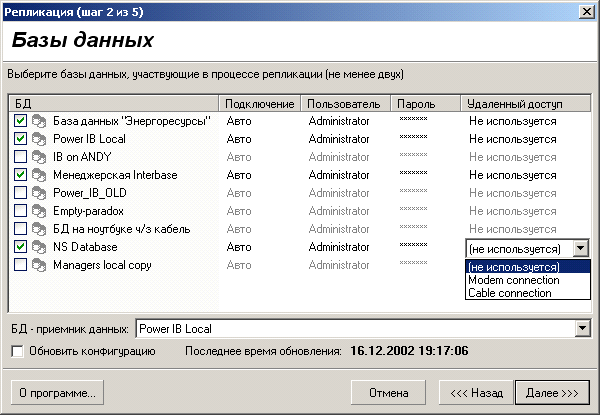Check the Empty-paradox database checkbox
Image resolution: width=600 pixels, height=415 pixels.
[x=20, y=210]
